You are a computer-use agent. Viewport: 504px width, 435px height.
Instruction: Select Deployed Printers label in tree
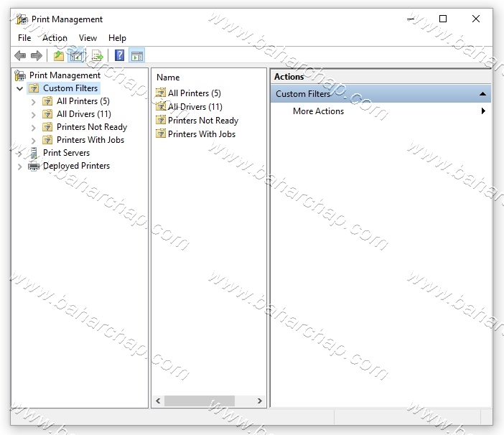[76, 166]
